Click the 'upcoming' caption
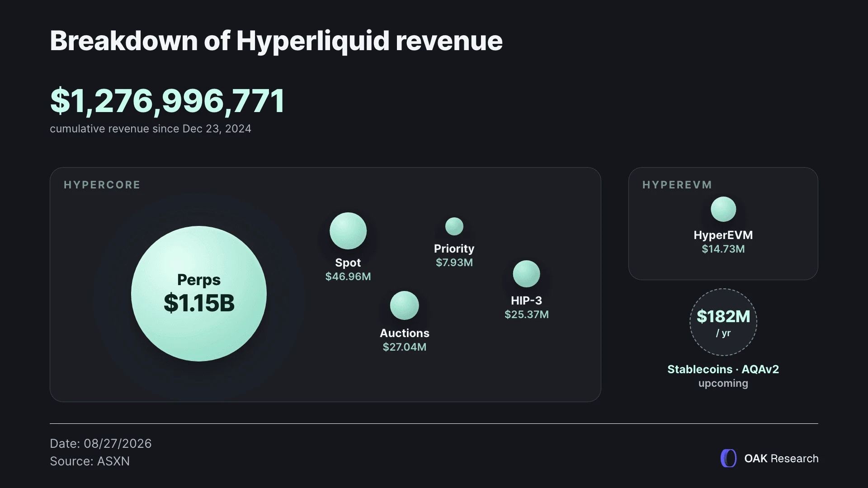 [x=723, y=383]
